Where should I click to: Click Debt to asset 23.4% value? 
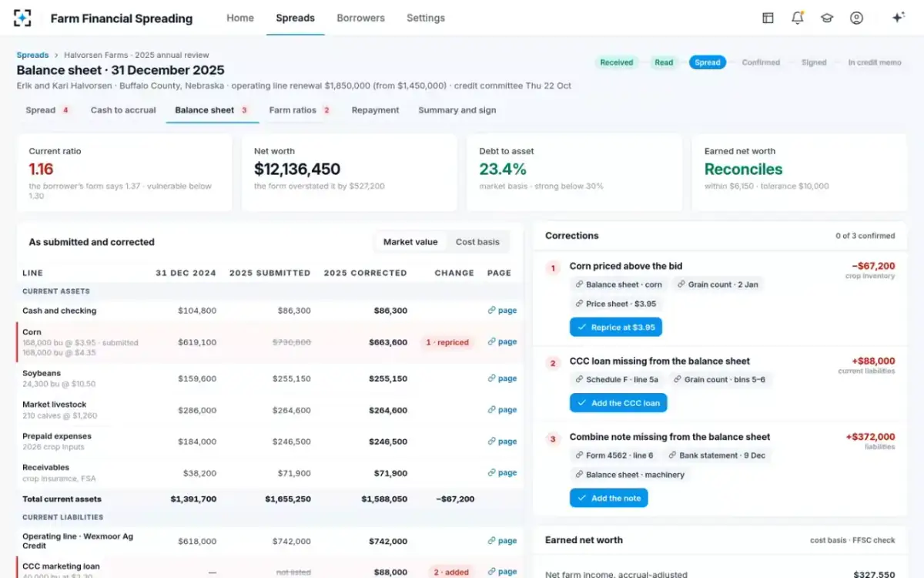[x=503, y=170]
